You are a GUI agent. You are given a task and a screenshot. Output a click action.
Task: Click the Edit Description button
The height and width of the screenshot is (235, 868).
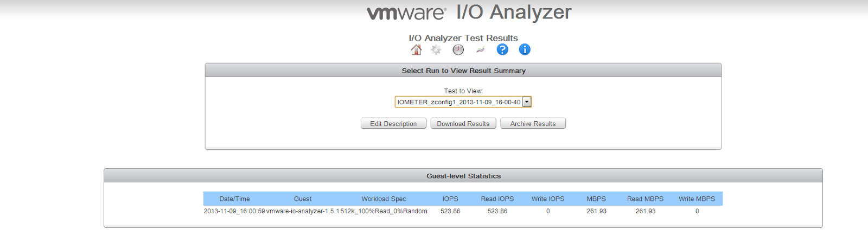click(393, 124)
